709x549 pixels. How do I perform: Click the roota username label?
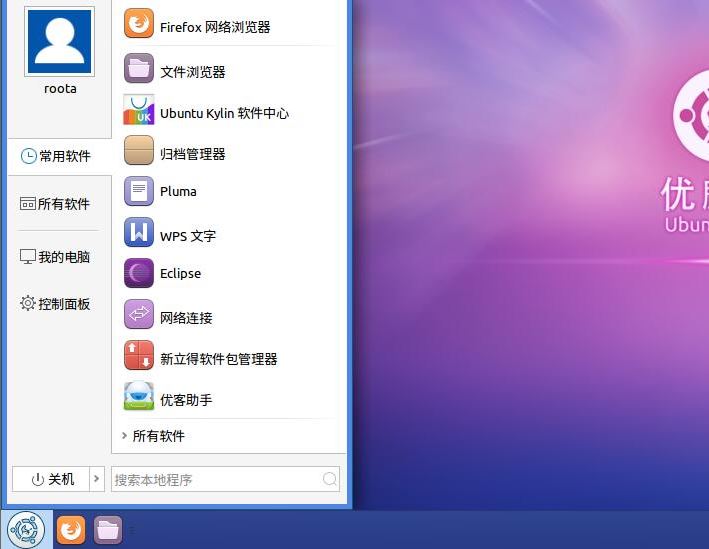[x=60, y=89]
